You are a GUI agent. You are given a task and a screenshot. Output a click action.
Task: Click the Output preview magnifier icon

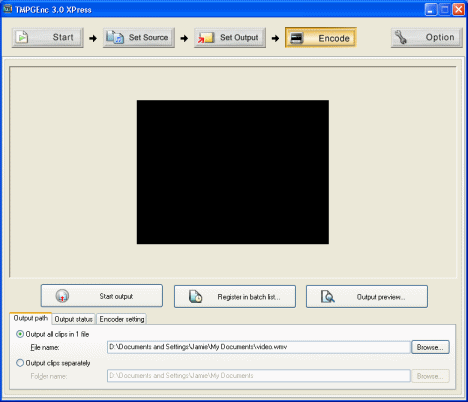(x=327, y=296)
